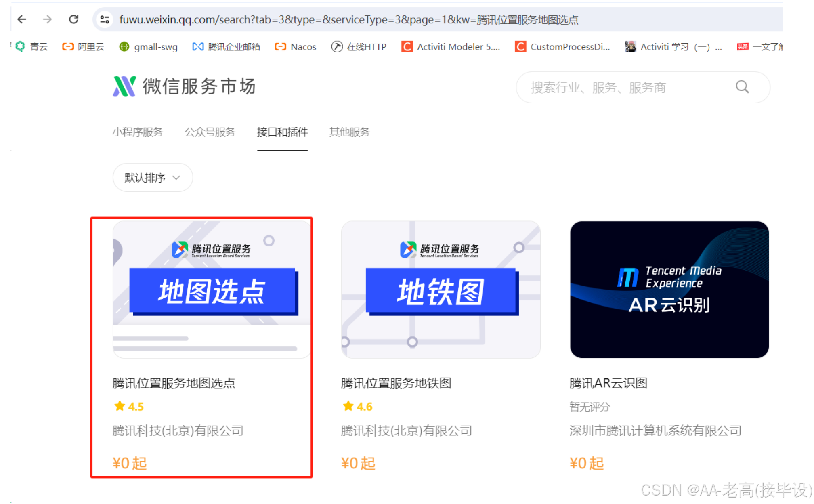The height and width of the screenshot is (504, 814).
Task: Click the address bar URL
Action: pos(348,19)
